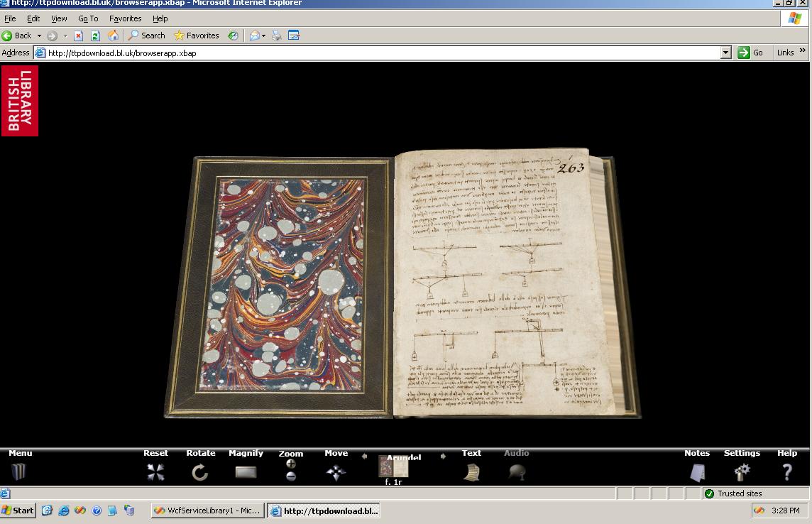Open the Menu bookshelf icon
Screen dimensions: 812x524
18,471
